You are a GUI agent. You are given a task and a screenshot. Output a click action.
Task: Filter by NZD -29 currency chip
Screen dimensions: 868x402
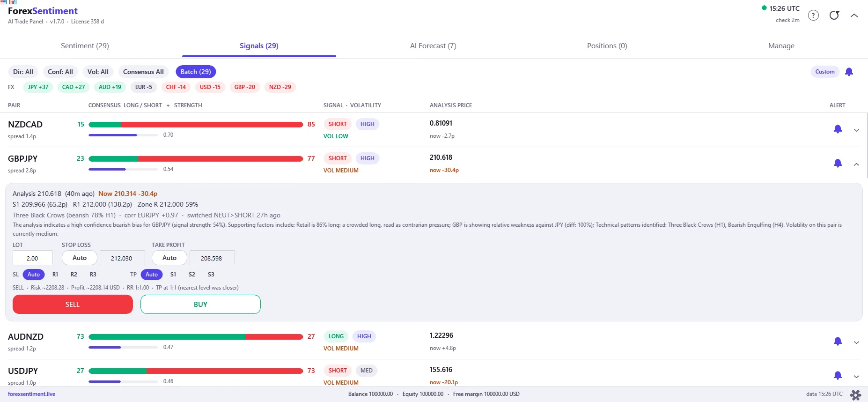coord(280,87)
